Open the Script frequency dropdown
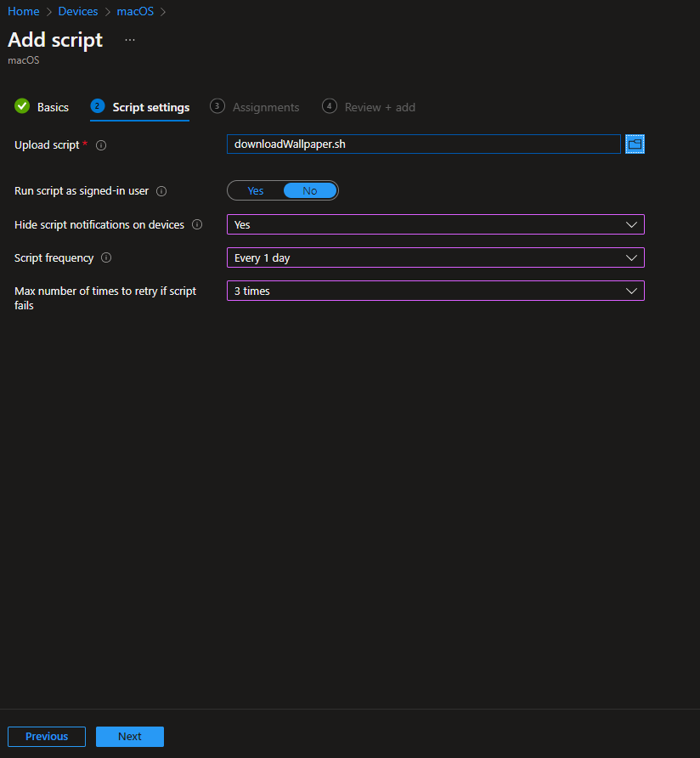 [436, 257]
